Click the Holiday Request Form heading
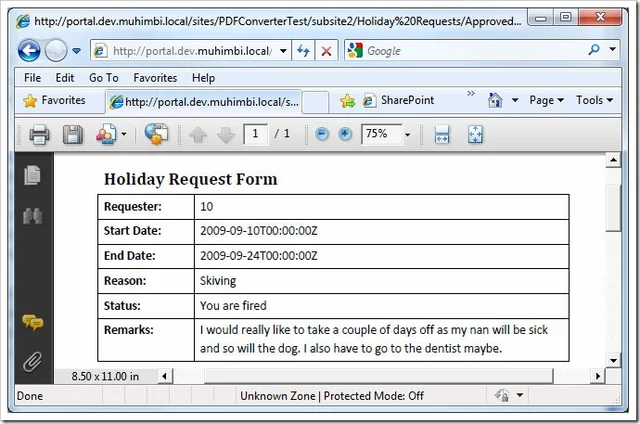Screen dimensions: 640x424 (191, 179)
